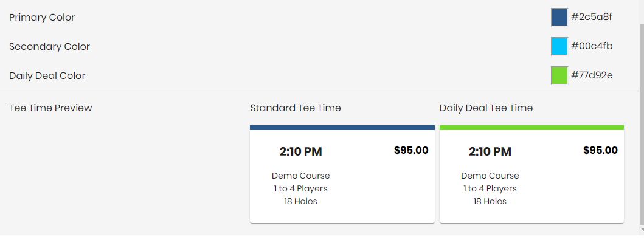
Task: Click Demo Course text in daily deal card
Action: coord(490,176)
